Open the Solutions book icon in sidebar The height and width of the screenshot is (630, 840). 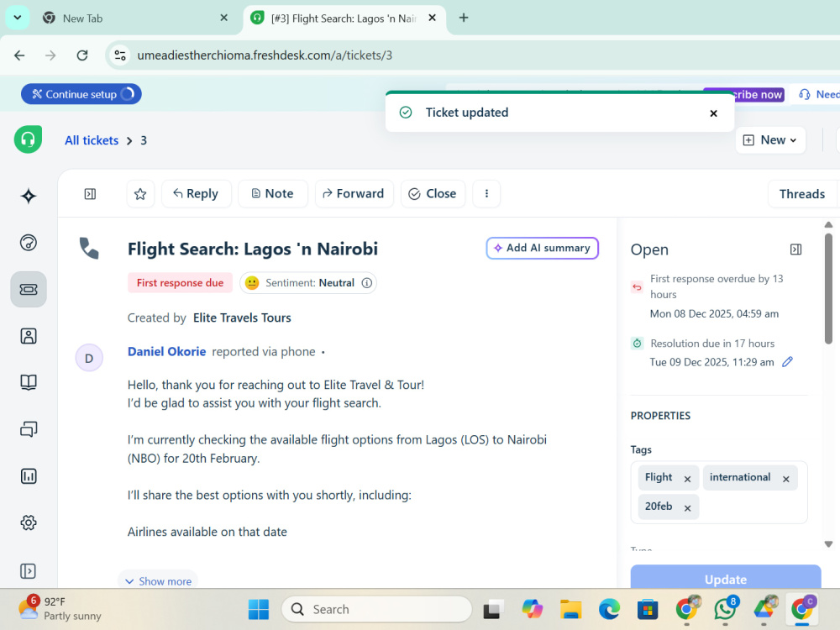click(29, 382)
